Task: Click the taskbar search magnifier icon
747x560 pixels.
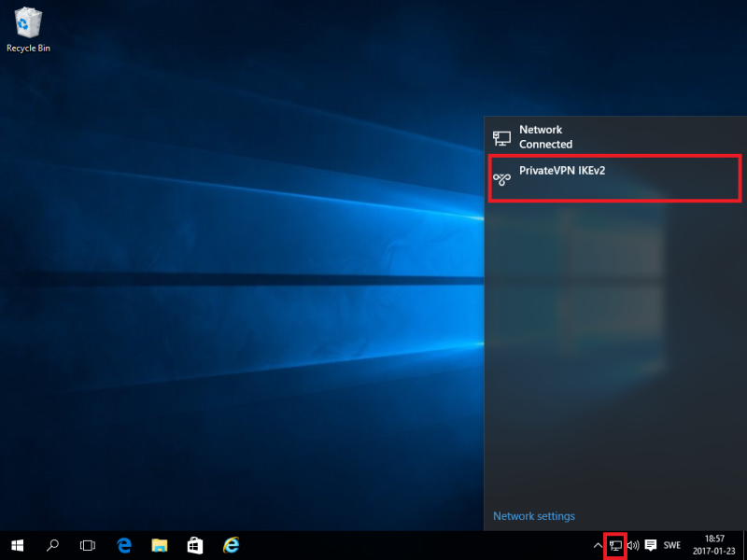Action: click(52, 545)
